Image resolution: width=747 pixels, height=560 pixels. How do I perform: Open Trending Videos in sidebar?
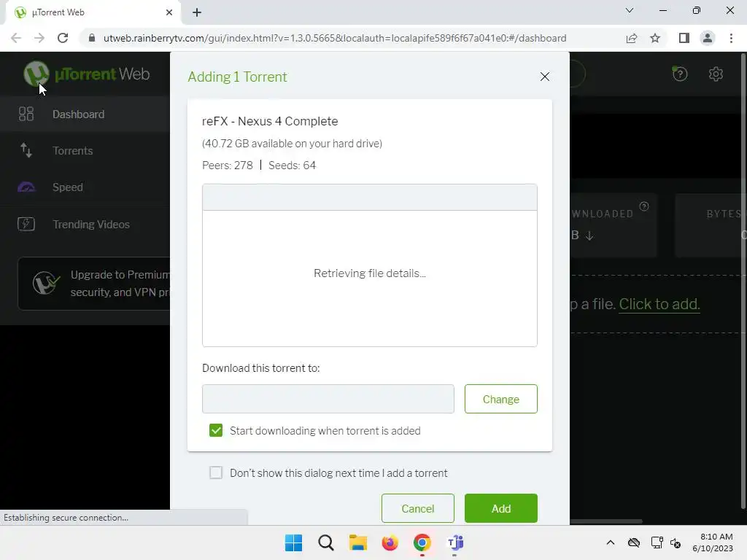coord(85,225)
